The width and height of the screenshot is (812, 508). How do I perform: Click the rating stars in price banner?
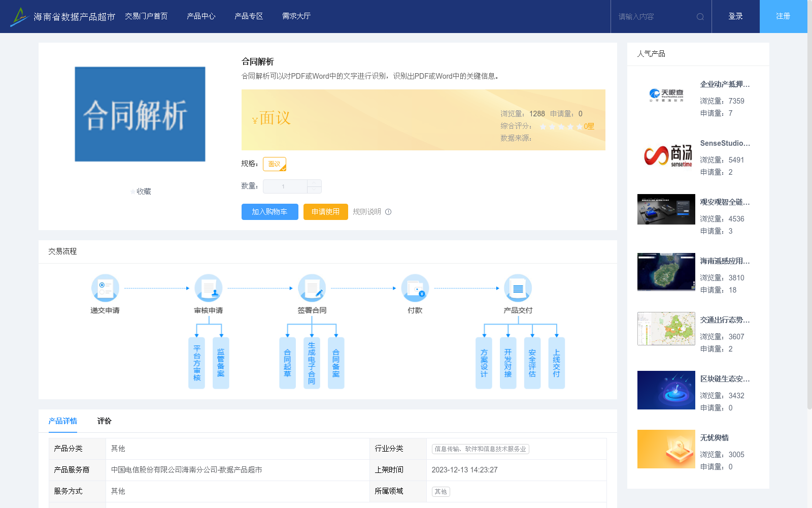561,126
